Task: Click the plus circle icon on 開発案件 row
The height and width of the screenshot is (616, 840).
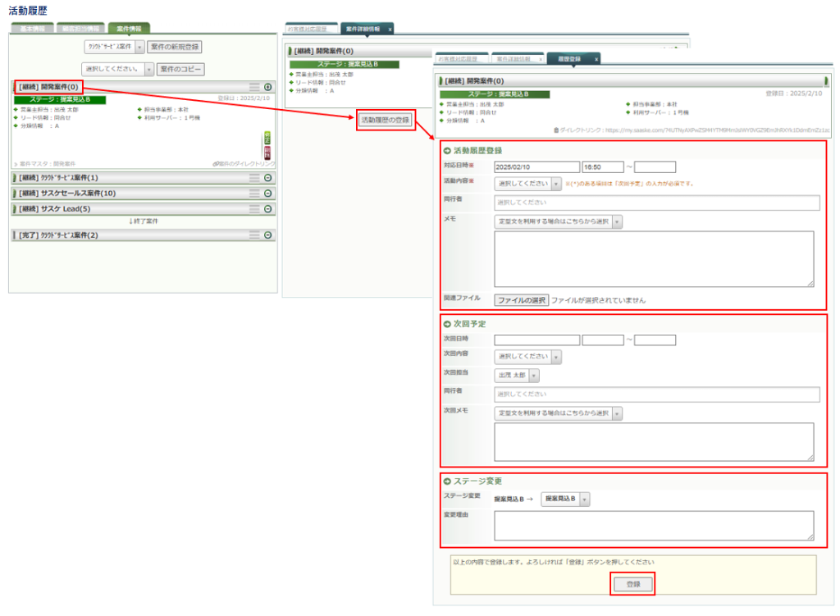Action: pyautogui.click(x=267, y=86)
